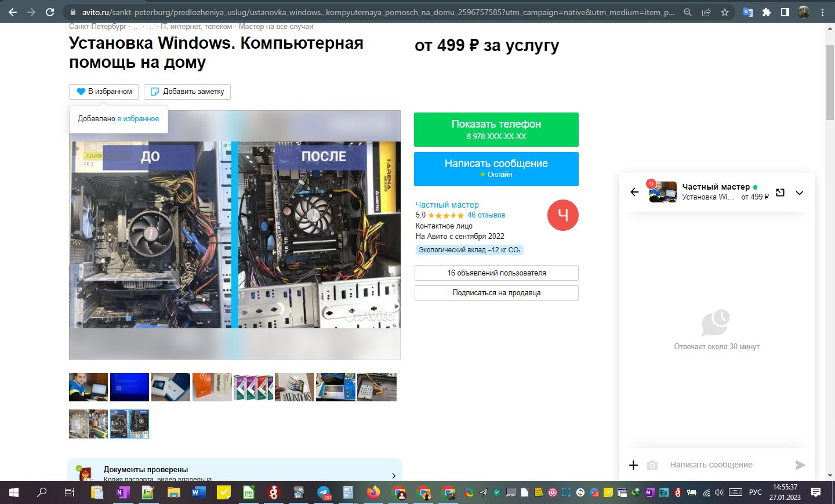This screenshot has width=835, height=504.
Task: Click the main before/after computer photo
Action: click(235, 235)
